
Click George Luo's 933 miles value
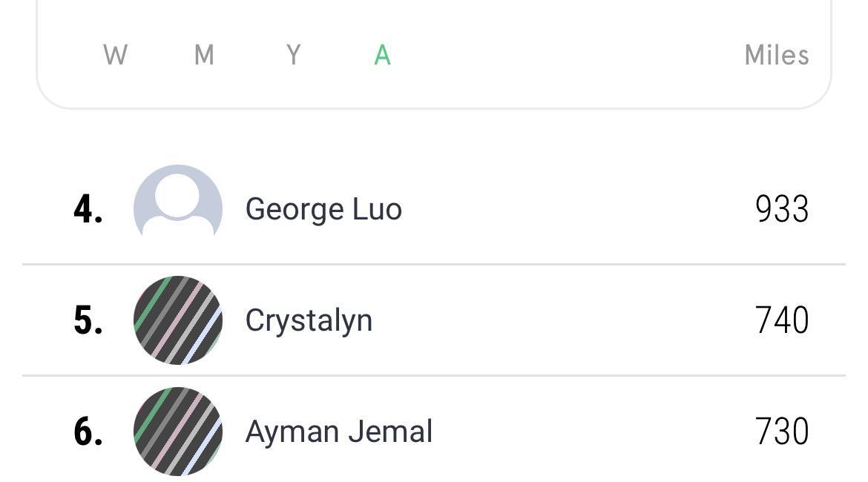[781, 209]
